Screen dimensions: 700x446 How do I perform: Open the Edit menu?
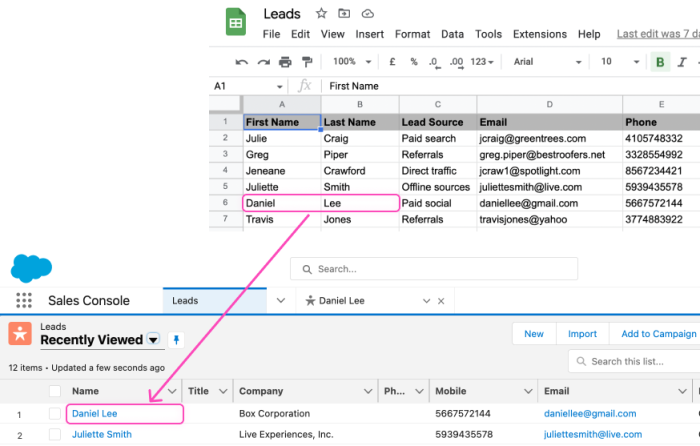point(300,34)
